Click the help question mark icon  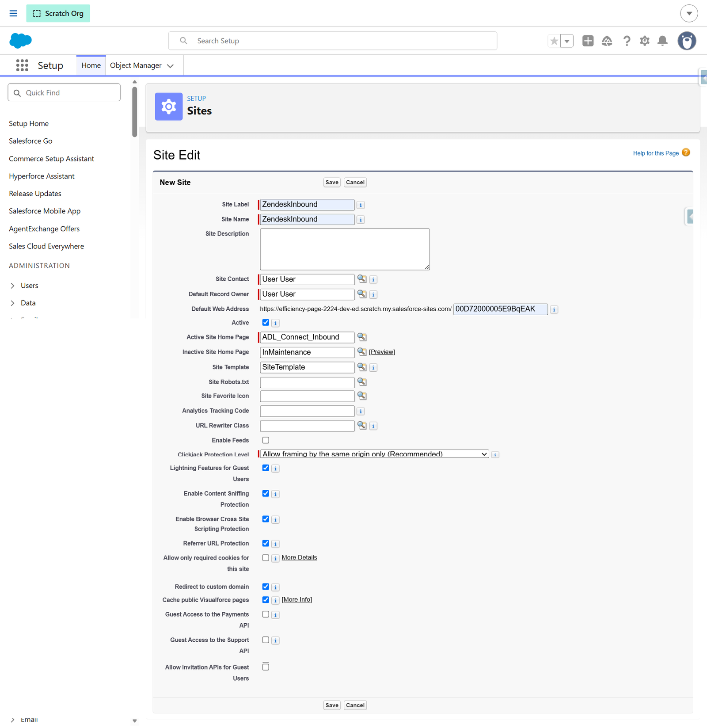point(627,41)
